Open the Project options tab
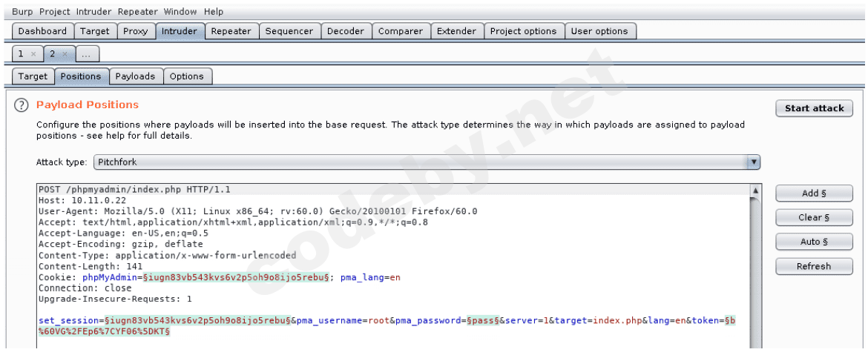868x358 pixels. coord(524,31)
